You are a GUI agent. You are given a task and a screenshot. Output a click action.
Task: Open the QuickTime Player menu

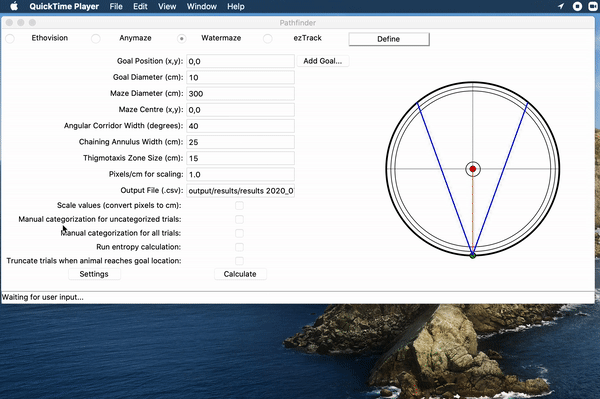coord(64,7)
